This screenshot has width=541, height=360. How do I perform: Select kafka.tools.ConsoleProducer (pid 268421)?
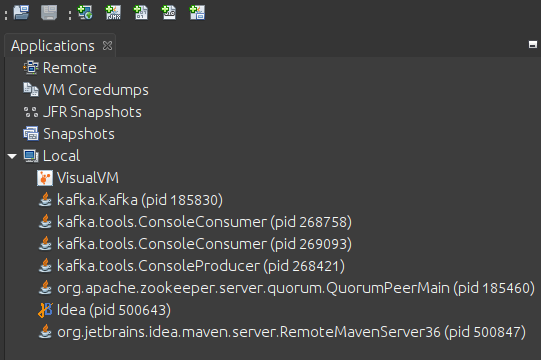(x=201, y=266)
